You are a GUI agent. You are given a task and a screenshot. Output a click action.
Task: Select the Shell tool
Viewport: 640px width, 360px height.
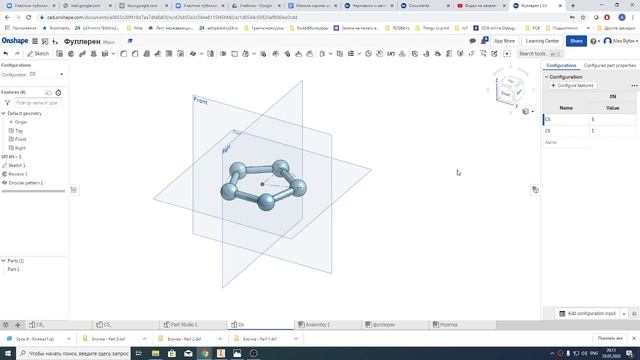[169, 53]
